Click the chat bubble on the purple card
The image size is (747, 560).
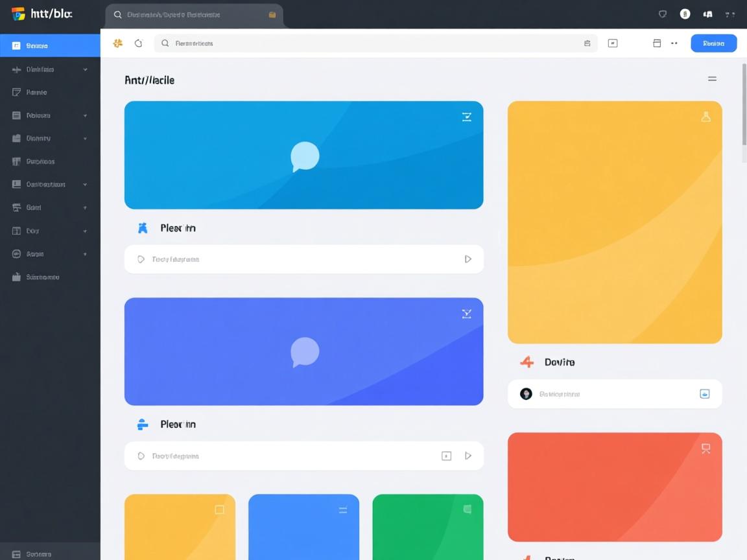[304, 352]
